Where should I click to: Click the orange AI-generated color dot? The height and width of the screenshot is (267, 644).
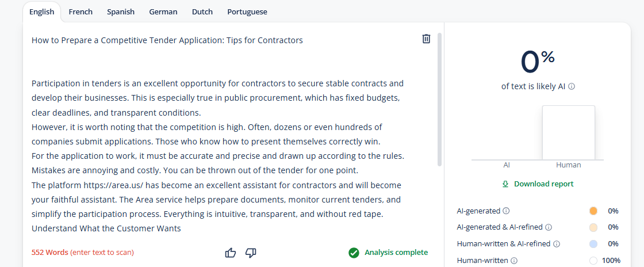(x=593, y=211)
